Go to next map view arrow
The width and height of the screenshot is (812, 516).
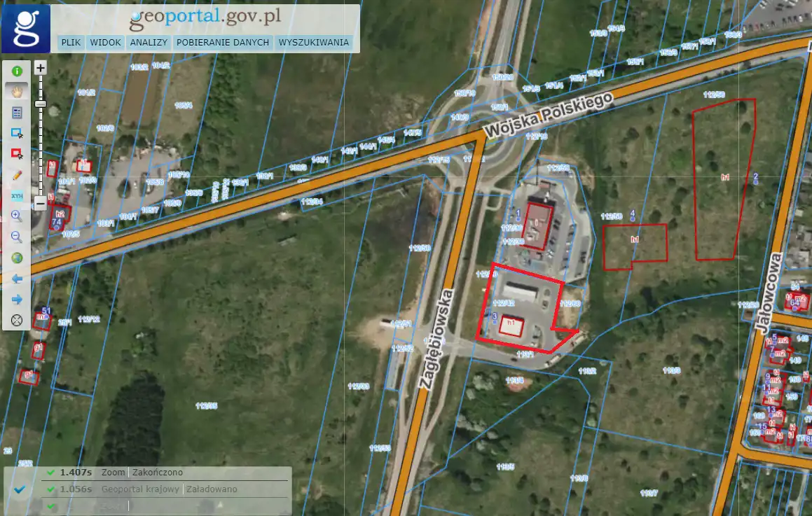17,300
